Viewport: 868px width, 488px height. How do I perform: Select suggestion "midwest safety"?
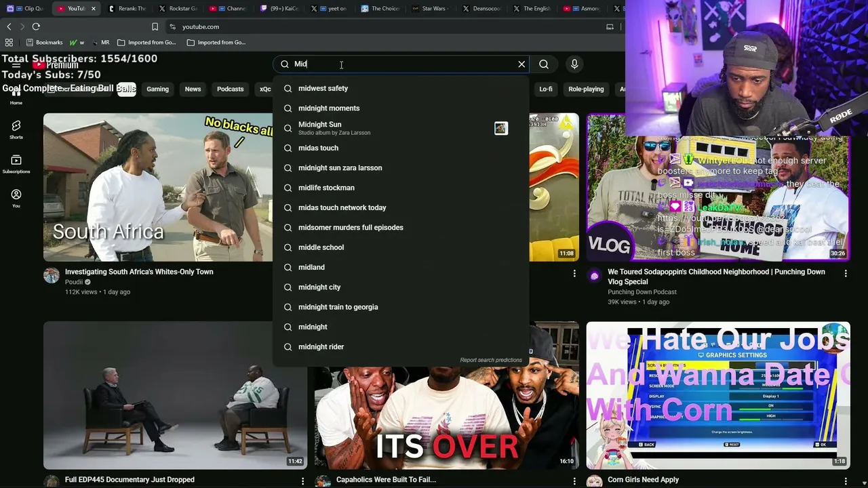[x=401, y=88]
